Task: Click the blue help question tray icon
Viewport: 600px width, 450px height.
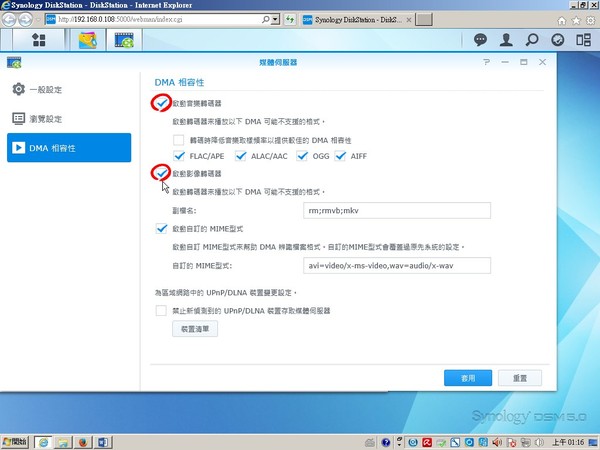Action: pyautogui.click(x=386, y=443)
